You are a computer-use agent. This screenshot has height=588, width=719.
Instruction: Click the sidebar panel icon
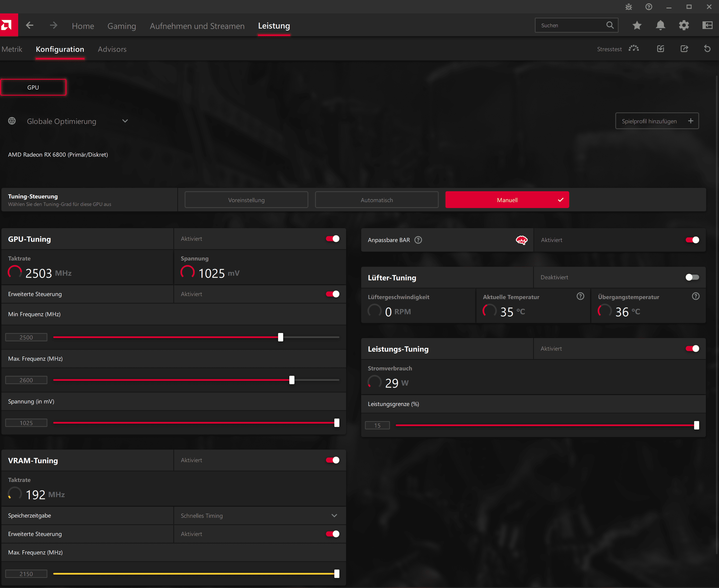click(707, 25)
